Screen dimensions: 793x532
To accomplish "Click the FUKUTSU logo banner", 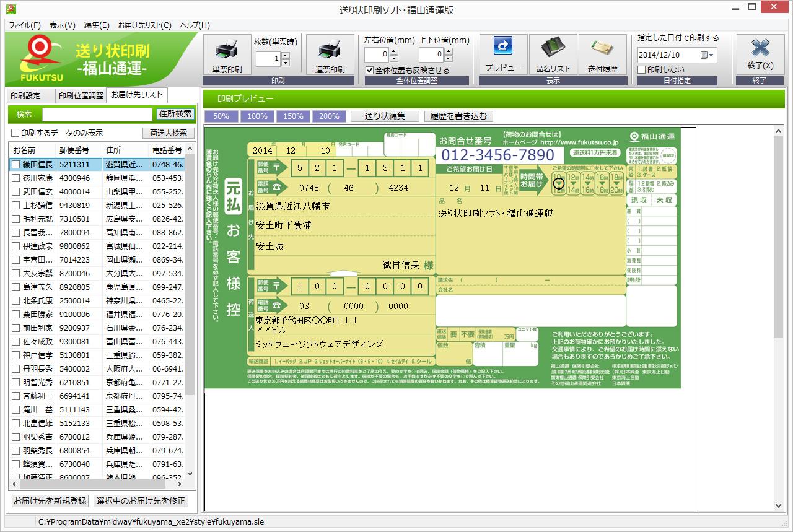I will pos(102,59).
